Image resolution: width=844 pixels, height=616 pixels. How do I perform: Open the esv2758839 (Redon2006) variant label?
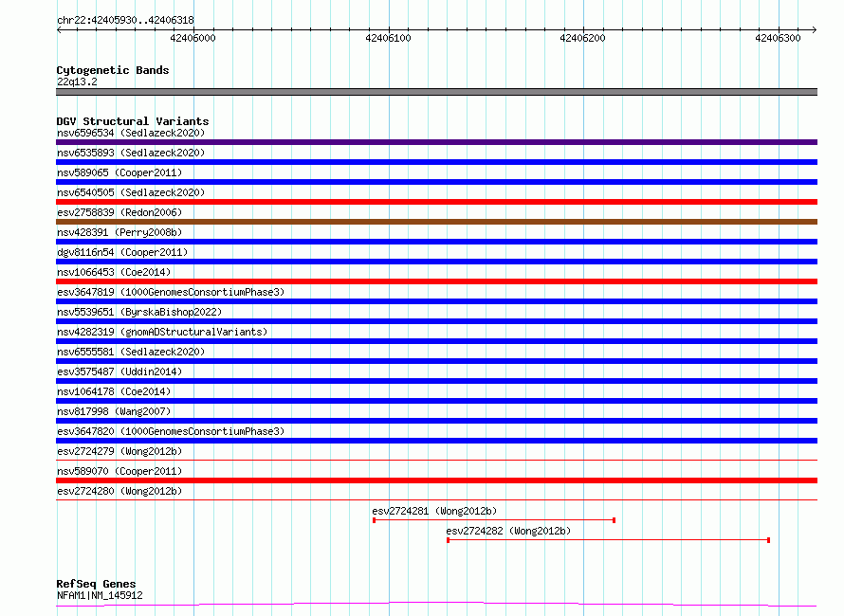click(x=119, y=212)
